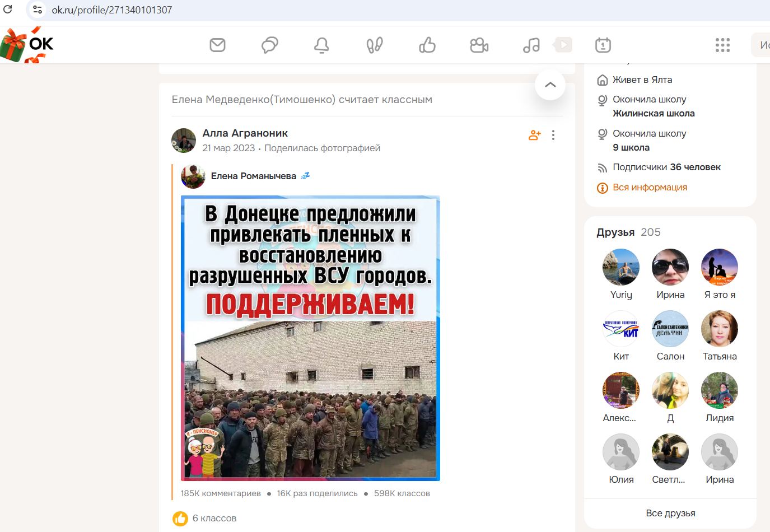Screen dimensions: 770x532
Task: Open the 185K комментариев link
Action: coord(221,493)
